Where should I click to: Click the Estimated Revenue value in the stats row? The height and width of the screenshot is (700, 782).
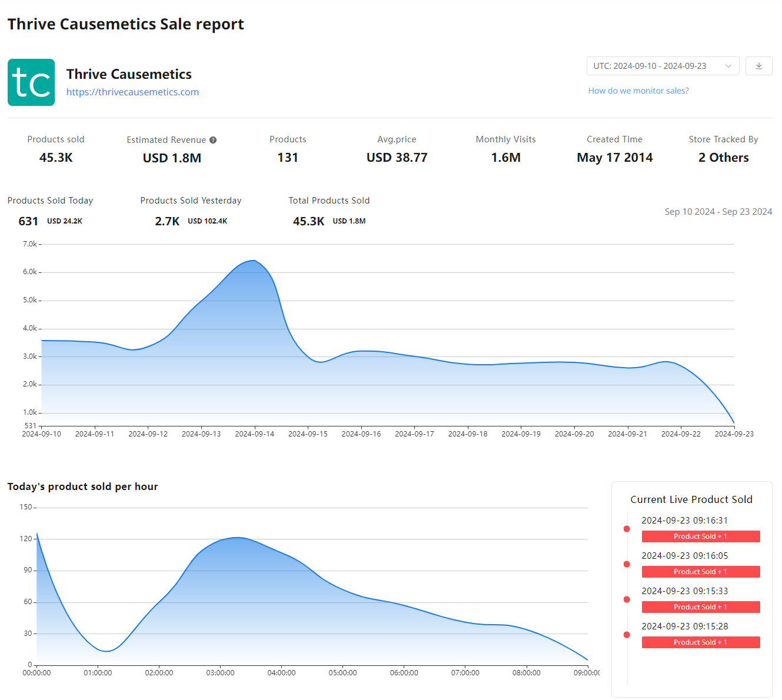coord(172,158)
